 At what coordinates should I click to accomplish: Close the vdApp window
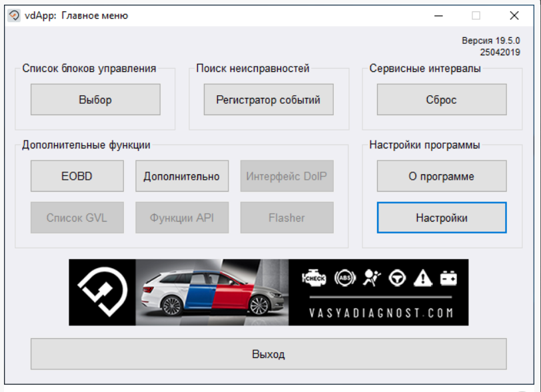tap(514, 15)
